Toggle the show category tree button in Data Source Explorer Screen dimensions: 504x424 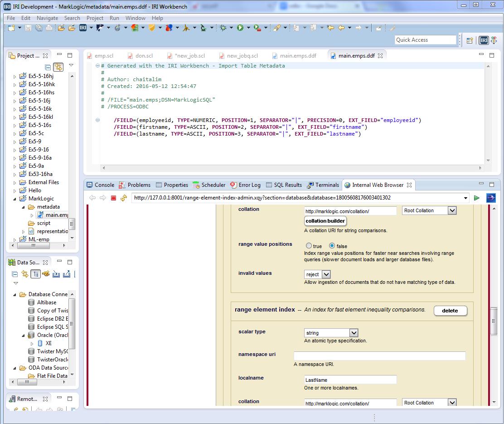[x=35, y=274]
